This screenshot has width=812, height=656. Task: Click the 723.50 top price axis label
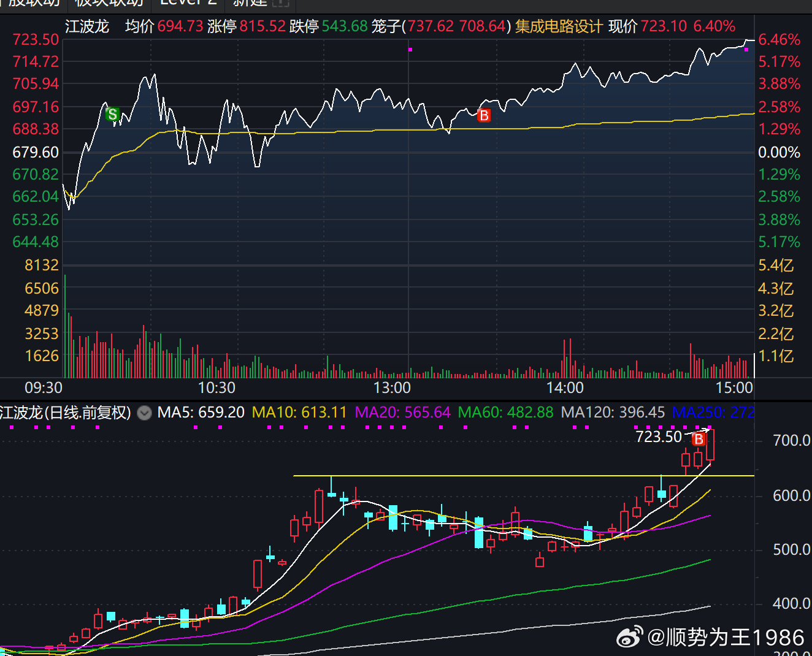[x=36, y=39]
